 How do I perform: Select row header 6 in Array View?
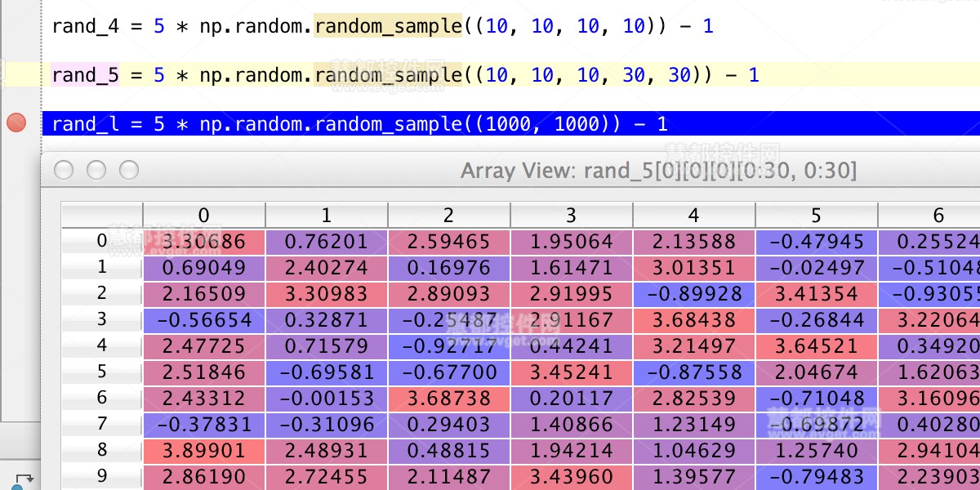pyautogui.click(x=102, y=399)
